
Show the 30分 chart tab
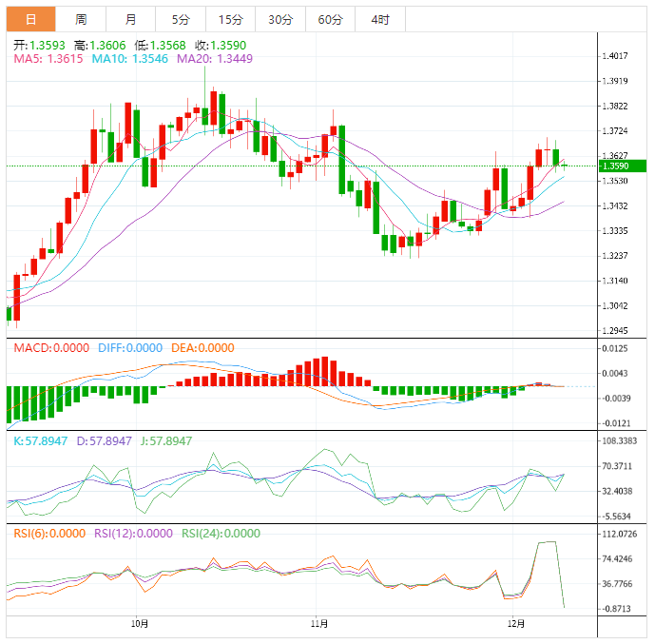click(x=280, y=19)
